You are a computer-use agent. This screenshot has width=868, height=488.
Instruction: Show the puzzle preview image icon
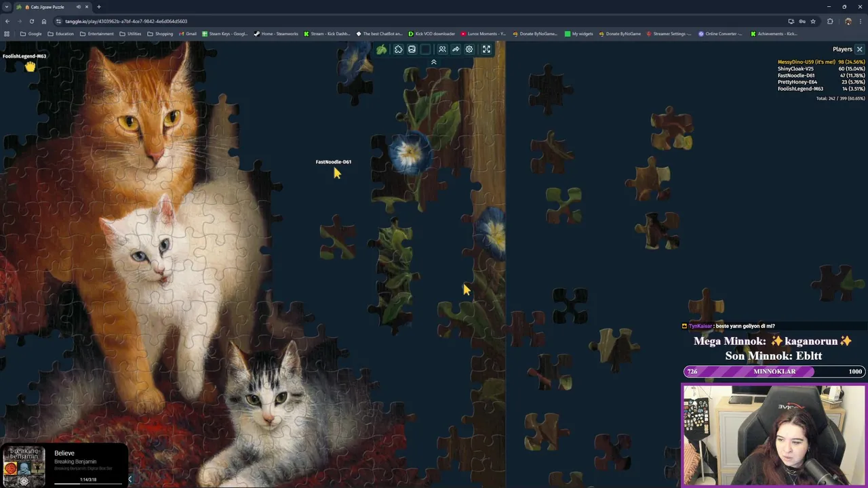pos(412,49)
